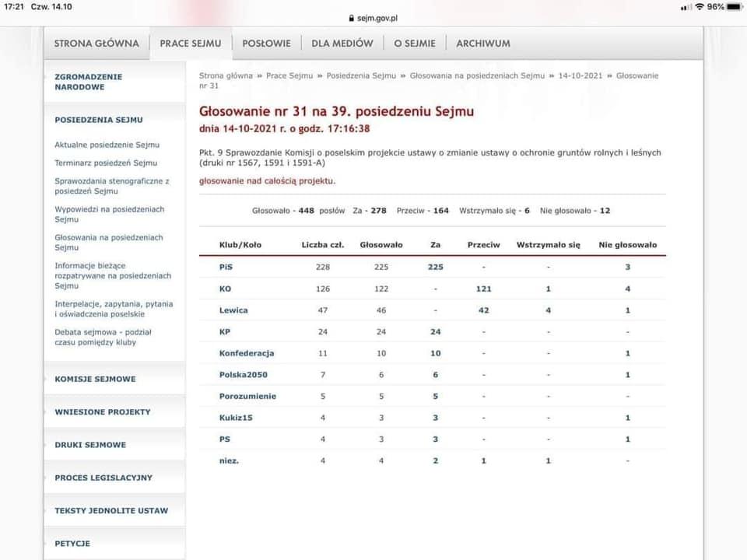747x560 pixels.
Task: Expand the Wniesione Projekty sidebar section
Action: 102,411
